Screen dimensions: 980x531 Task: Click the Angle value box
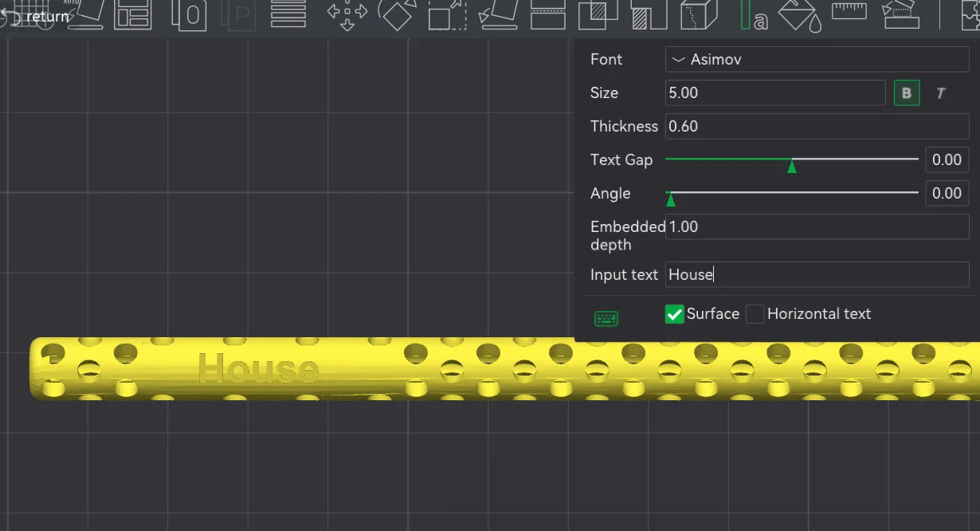coord(947,193)
